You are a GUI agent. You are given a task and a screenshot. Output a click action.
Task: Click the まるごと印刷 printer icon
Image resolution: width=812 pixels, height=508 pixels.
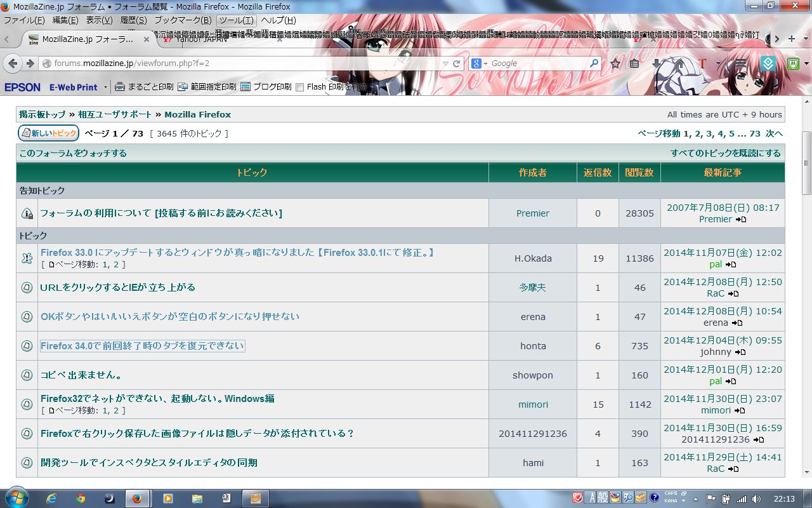coord(120,87)
